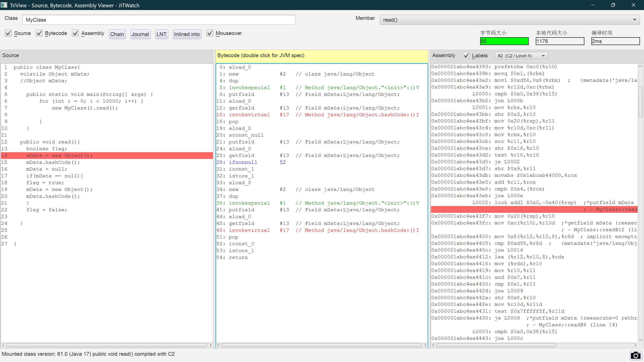The height and width of the screenshot is (362, 644).
Task: Click the camera snapshot icon
Action: coord(635,355)
